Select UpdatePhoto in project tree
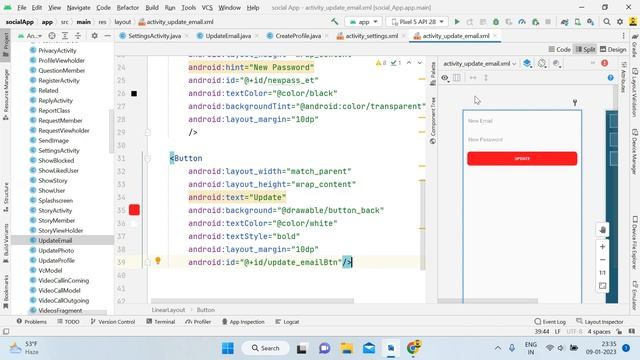Image resolution: width=640 pixels, height=360 pixels. point(56,250)
